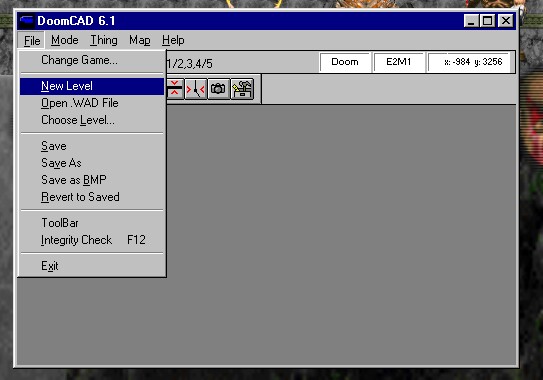Open the File menu
Screen dimensions: 543x380
[32, 41]
